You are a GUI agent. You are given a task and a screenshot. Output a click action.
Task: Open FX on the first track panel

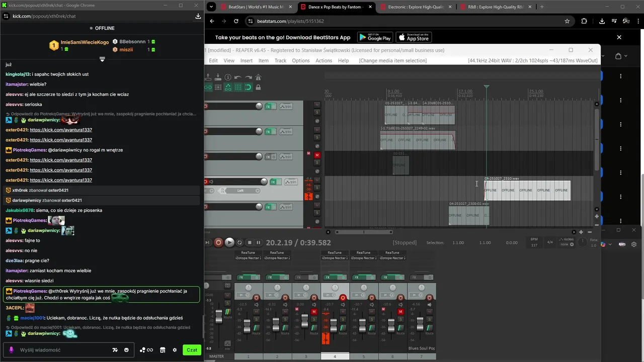[x=268, y=107]
